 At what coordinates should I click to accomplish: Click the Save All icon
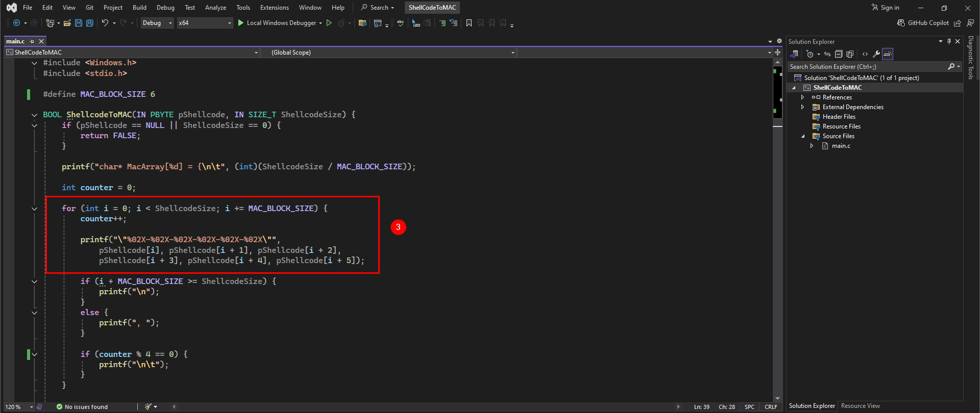[x=90, y=23]
